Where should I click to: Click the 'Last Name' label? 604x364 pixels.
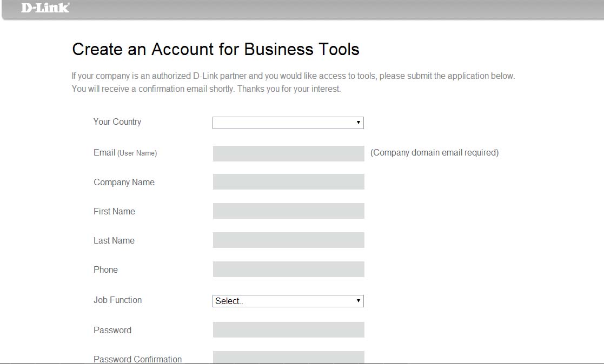[x=114, y=241]
